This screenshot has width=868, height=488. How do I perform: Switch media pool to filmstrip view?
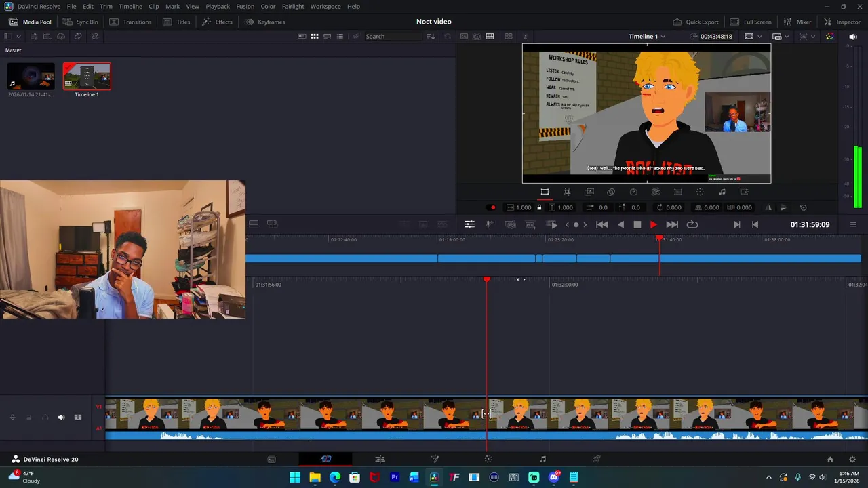point(328,36)
